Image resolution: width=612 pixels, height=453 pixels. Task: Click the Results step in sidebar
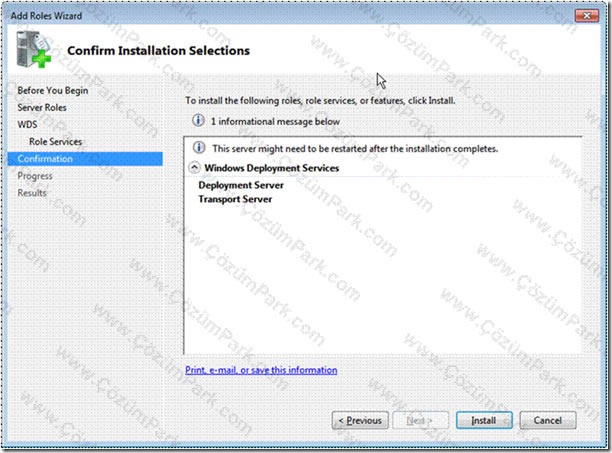click(32, 193)
